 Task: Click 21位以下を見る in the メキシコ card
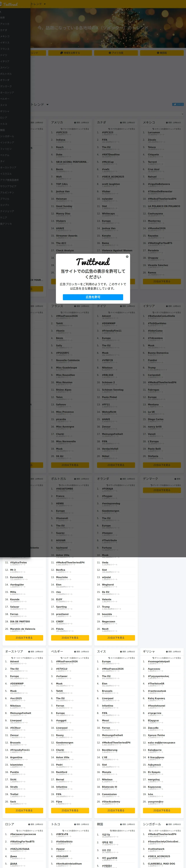[162, 281]
